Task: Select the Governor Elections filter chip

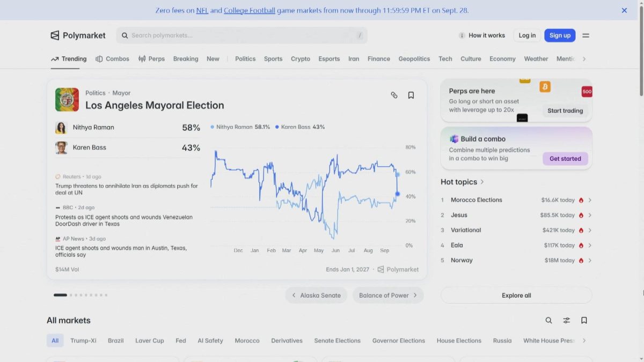Action: tap(399, 341)
